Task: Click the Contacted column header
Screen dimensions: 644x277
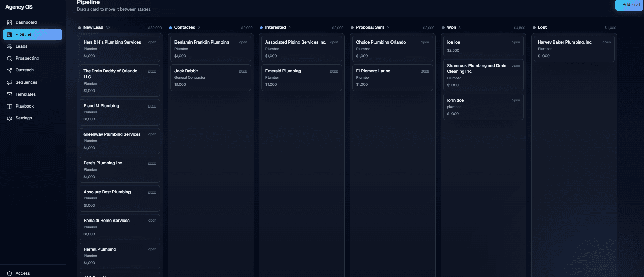Action: tap(185, 27)
